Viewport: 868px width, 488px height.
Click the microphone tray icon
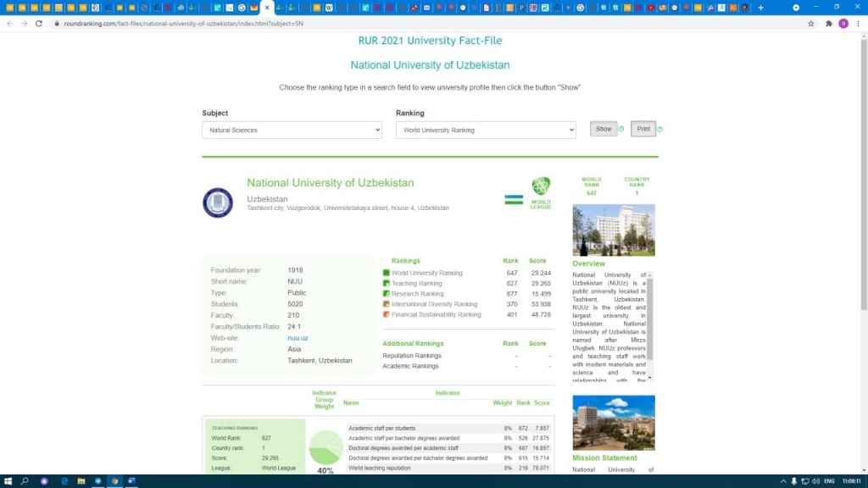click(793, 481)
